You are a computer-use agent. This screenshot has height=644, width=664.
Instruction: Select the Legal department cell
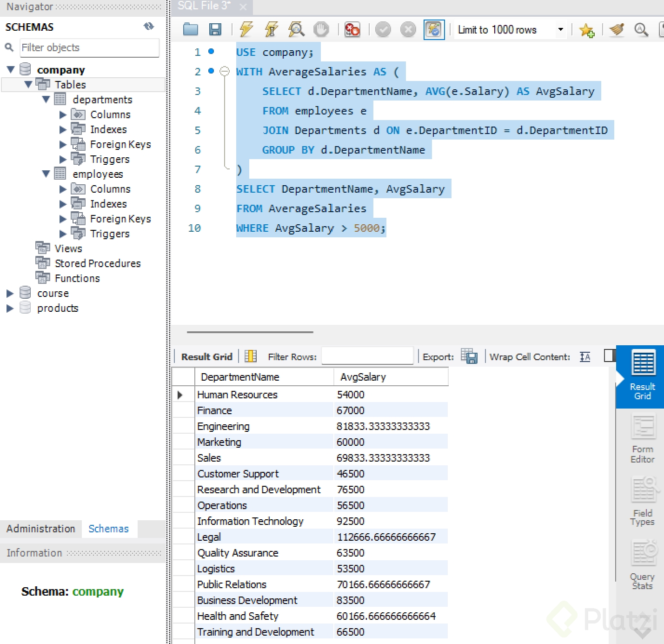coord(264,537)
